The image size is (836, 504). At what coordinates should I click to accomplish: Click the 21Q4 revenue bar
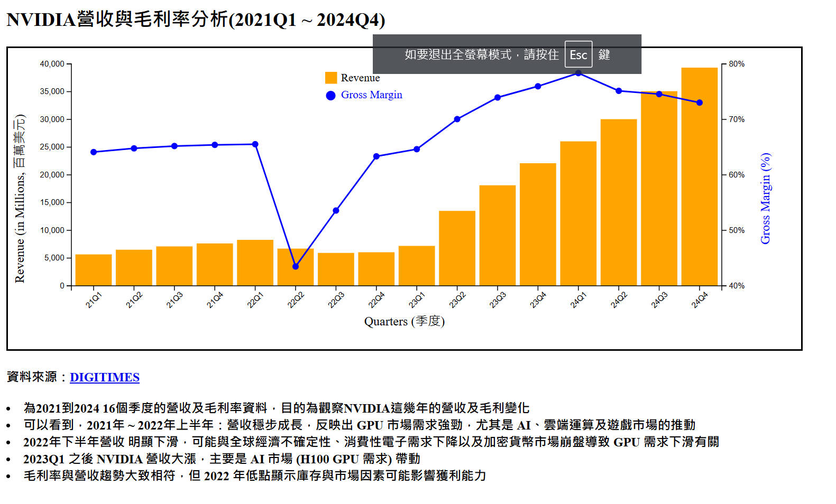coord(215,265)
